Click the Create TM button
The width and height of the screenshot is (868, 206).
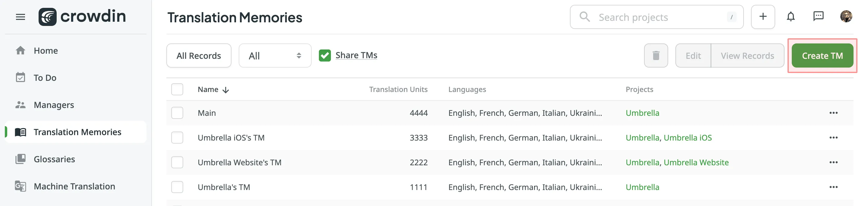(x=822, y=55)
